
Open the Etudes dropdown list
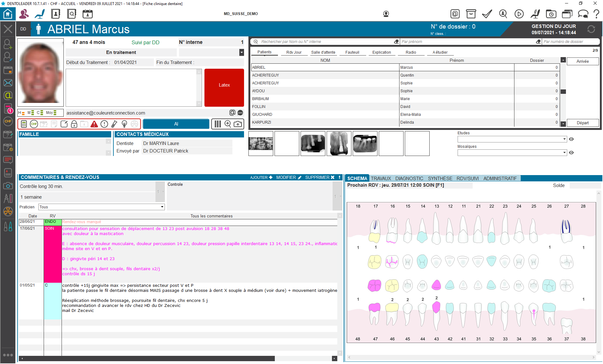coord(564,139)
